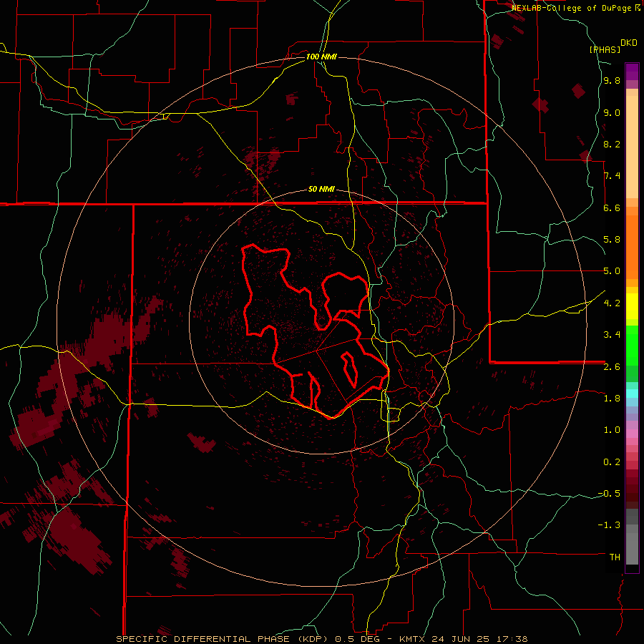Click the 100 NMI range ring label
Screen dimensions: 644x644
[x=321, y=57]
